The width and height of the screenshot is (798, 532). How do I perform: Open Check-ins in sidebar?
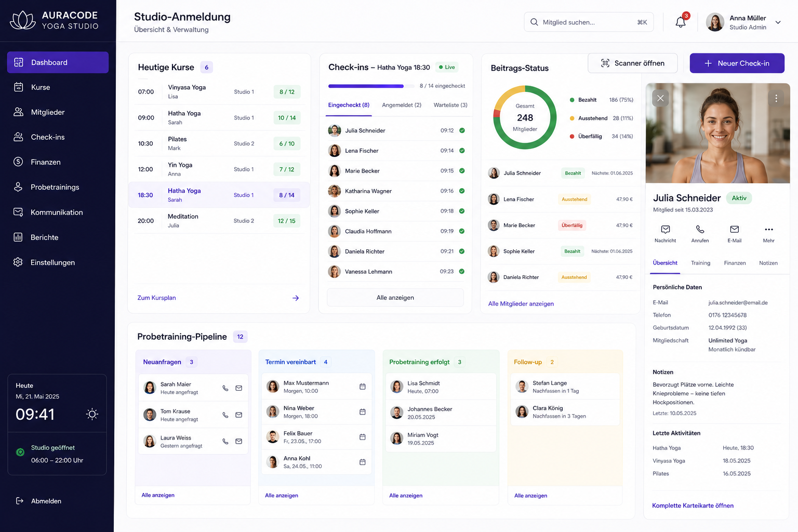tap(58, 137)
